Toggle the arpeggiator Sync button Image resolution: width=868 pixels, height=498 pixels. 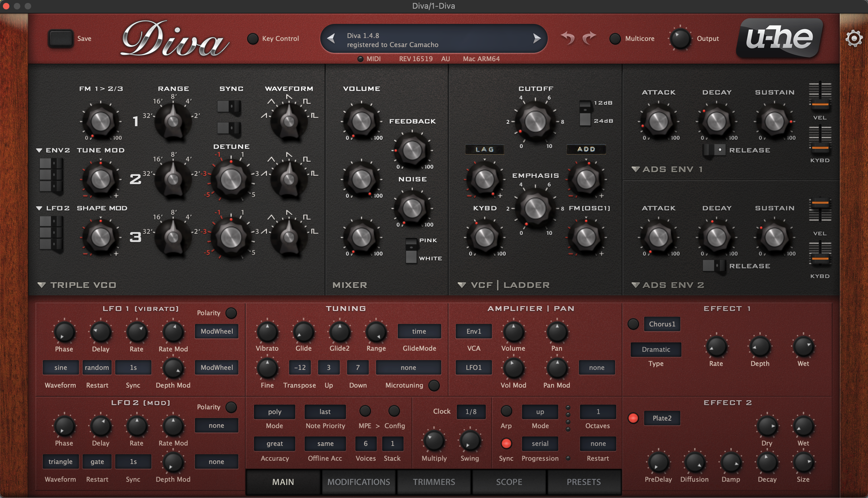(x=506, y=443)
